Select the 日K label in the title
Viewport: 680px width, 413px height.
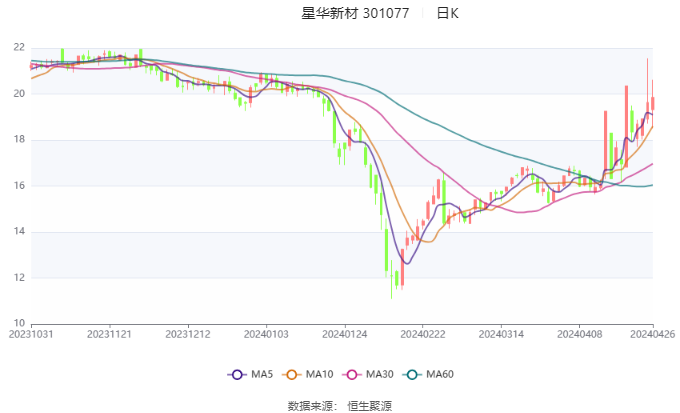[x=448, y=14]
